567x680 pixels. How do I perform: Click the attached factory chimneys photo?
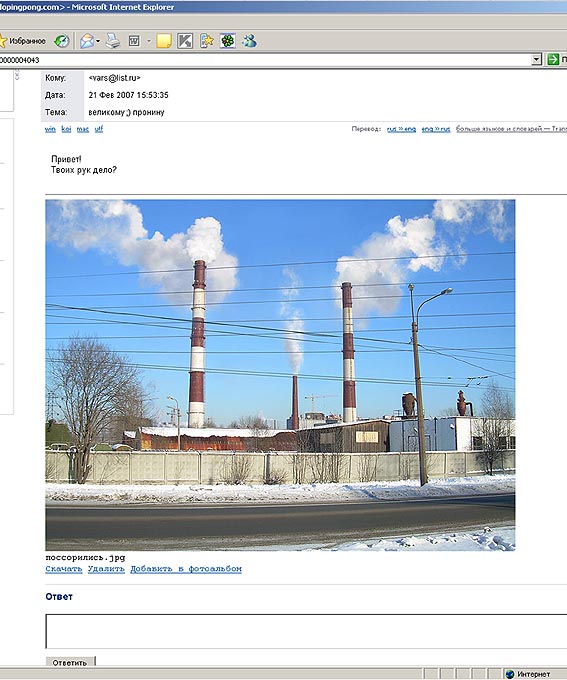point(280,375)
